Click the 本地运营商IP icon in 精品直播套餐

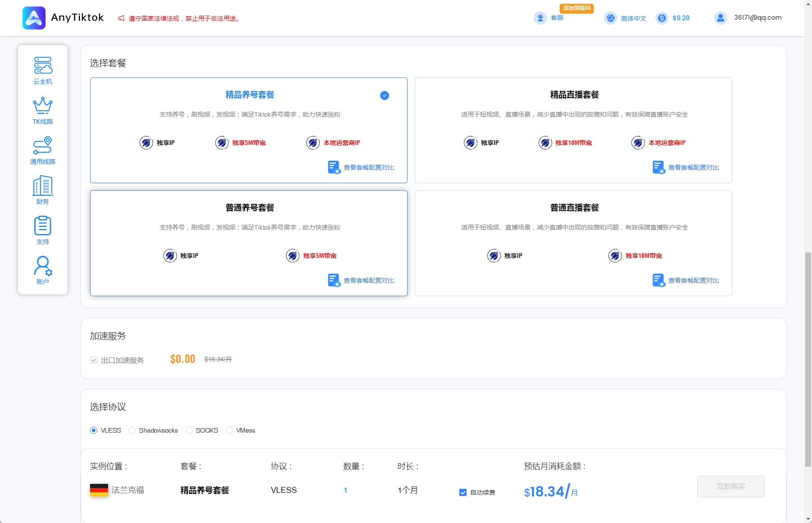coord(638,143)
